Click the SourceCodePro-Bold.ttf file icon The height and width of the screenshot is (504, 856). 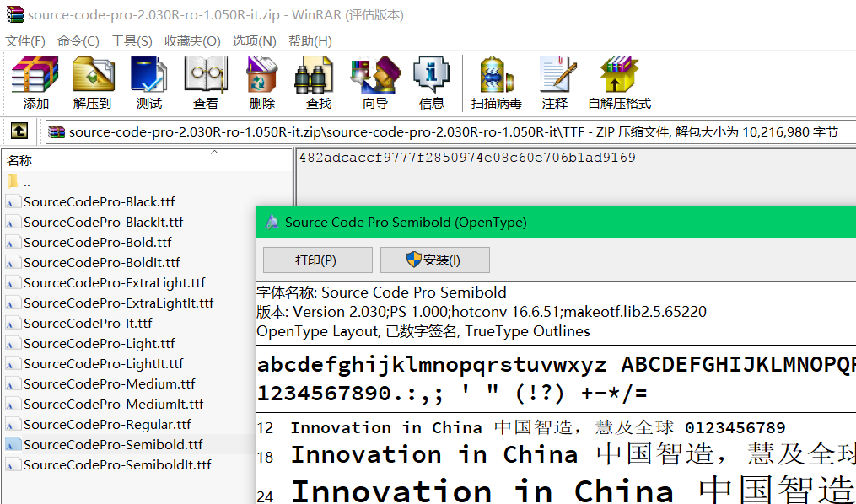(13, 243)
